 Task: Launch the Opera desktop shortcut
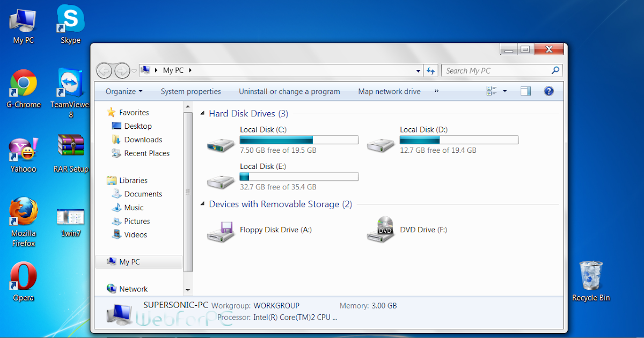coord(23,282)
